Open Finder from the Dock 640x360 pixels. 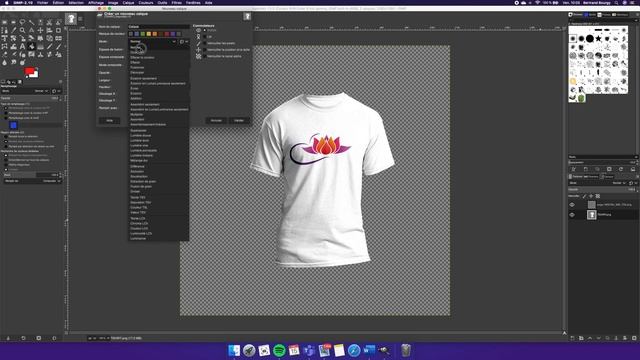[234, 350]
